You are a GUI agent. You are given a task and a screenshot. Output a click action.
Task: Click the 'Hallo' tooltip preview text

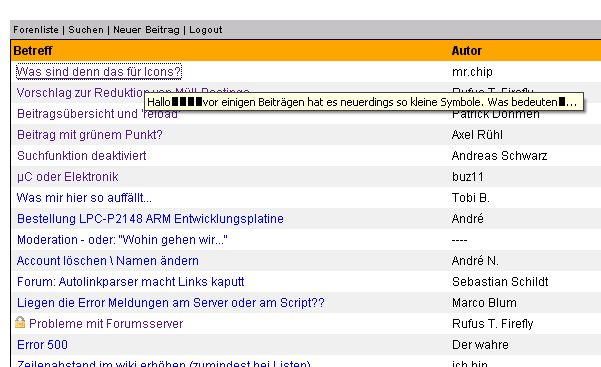point(364,102)
